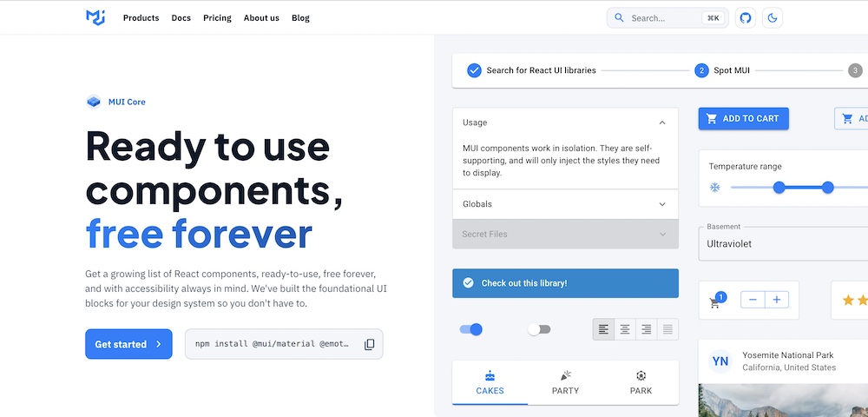Click the left temperature slider handle
The width and height of the screenshot is (868, 417).
point(779,188)
